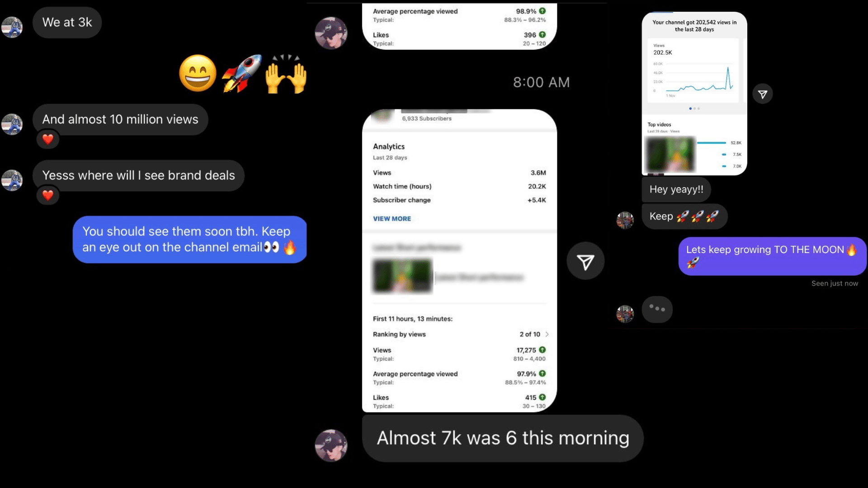Select the 'Almost 7k was 6 this morning' message
868x488 pixels.
503,438
